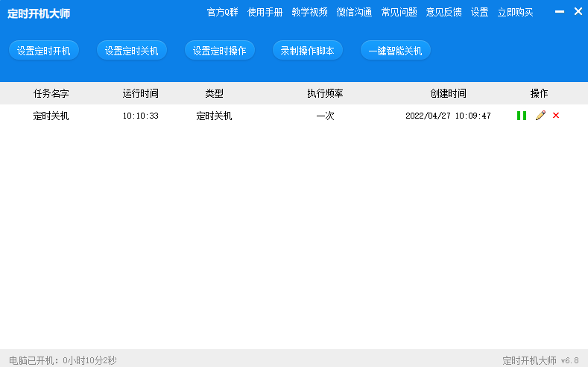Click 立即购买 to purchase

tap(516, 12)
